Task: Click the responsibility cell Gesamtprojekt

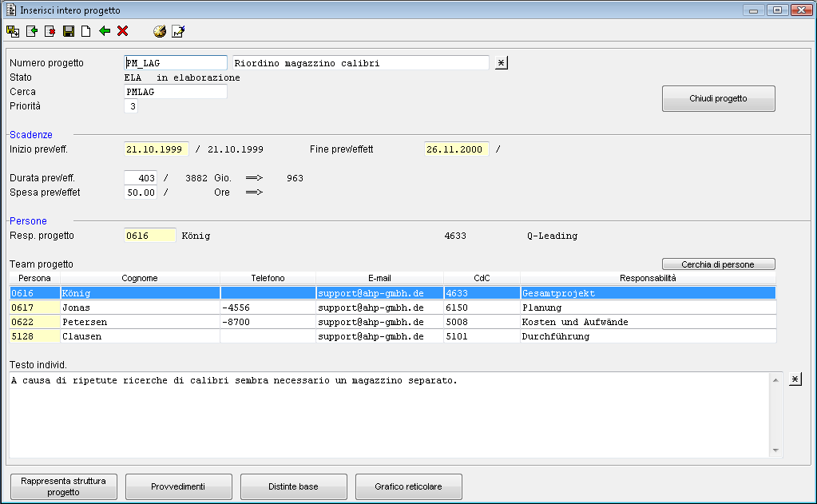Action: pyautogui.click(x=648, y=293)
